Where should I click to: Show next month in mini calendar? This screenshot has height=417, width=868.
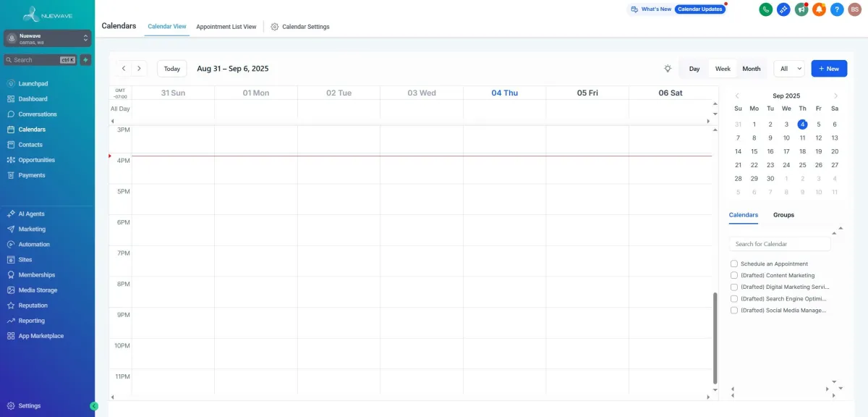pyautogui.click(x=835, y=96)
